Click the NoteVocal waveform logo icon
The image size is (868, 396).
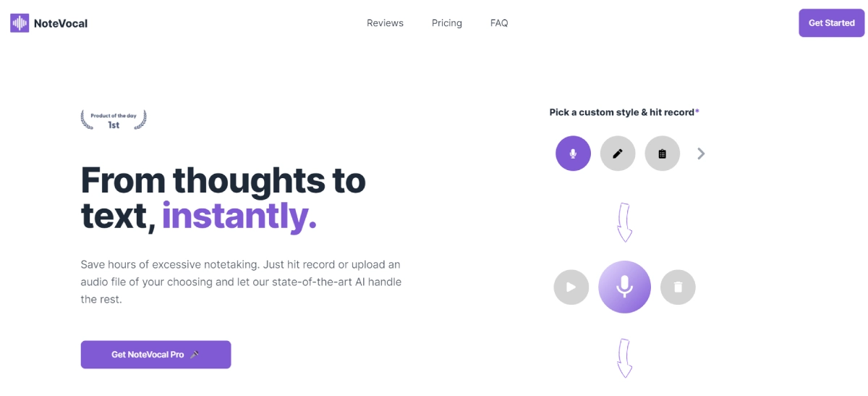click(20, 23)
